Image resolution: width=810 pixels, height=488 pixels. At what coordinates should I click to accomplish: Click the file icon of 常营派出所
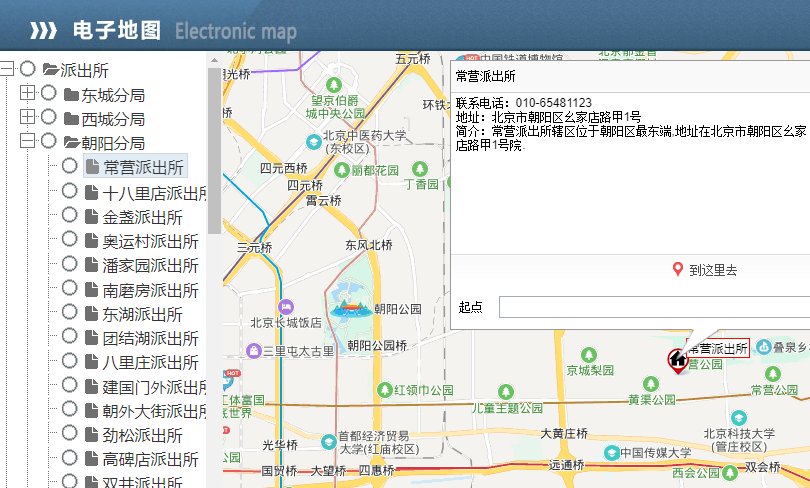pyautogui.click(x=92, y=167)
